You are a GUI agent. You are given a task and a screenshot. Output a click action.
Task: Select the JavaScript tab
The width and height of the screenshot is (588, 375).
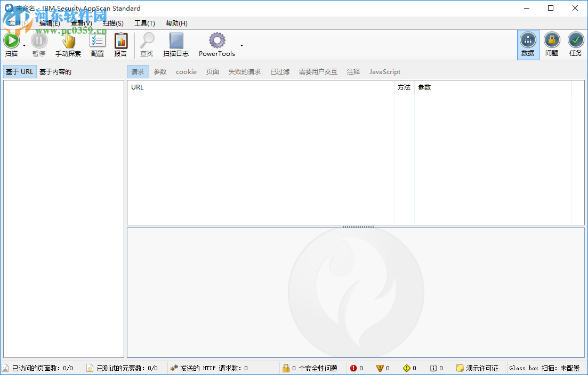click(384, 71)
